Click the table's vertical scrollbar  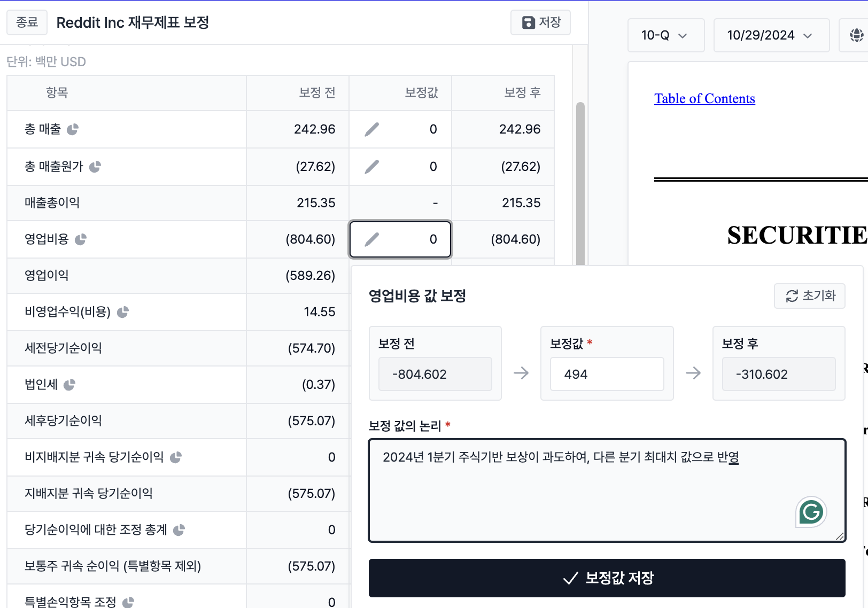580,182
